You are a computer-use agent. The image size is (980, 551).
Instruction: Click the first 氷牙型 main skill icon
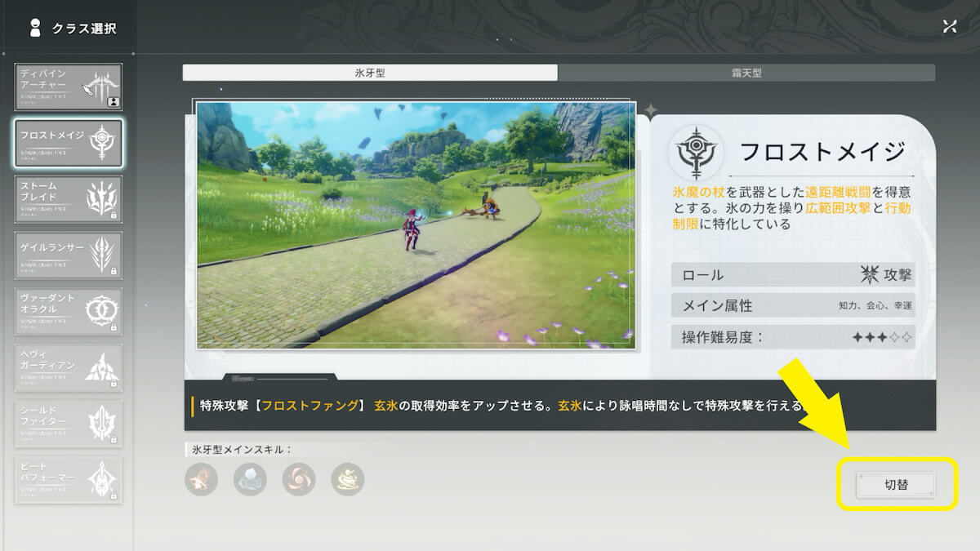201,479
